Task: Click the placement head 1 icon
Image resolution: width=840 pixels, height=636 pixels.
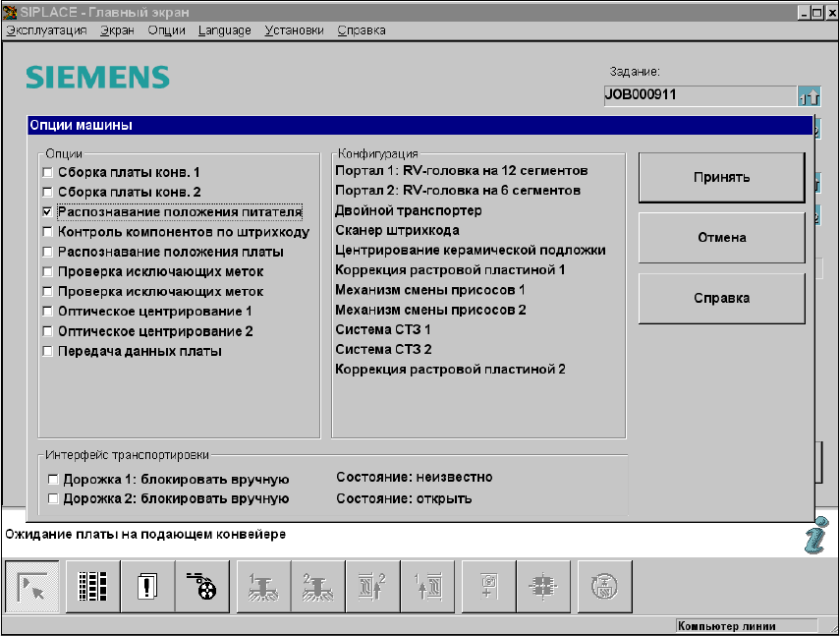Action: click(263, 586)
